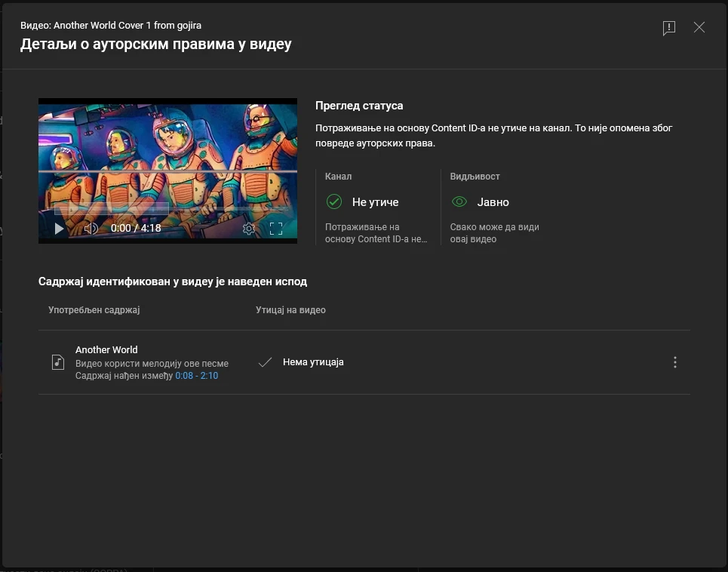Close the copyright details dialog
The height and width of the screenshot is (572, 728).
[699, 27]
